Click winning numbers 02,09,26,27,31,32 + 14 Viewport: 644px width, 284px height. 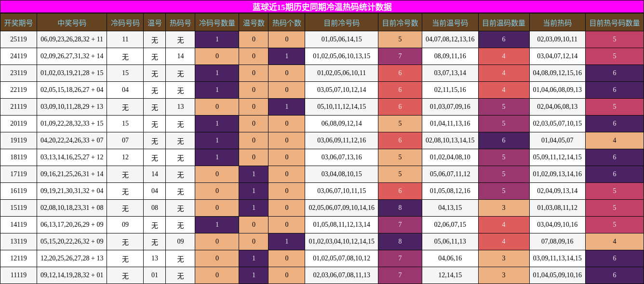(72, 56)
